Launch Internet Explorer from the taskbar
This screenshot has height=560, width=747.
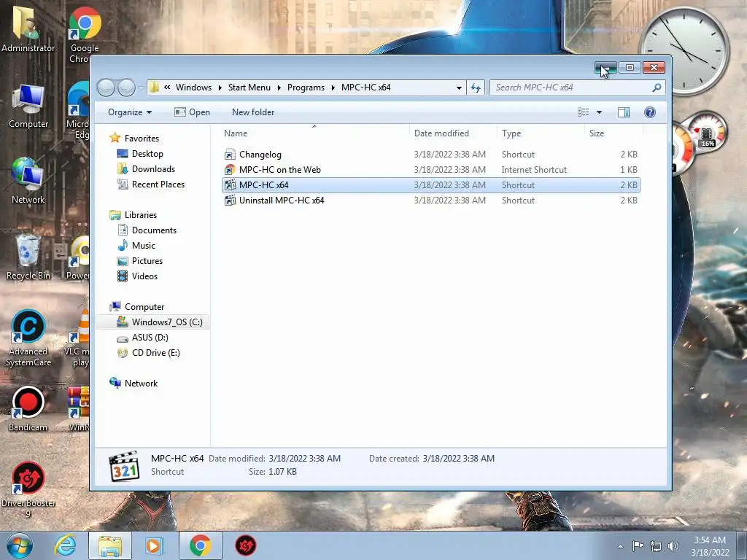65,545
